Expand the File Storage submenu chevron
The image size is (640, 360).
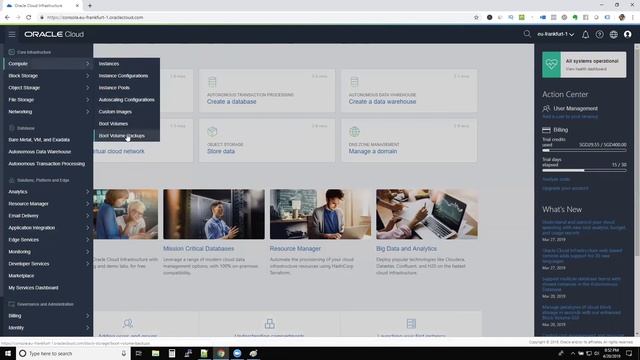point(87,100)
